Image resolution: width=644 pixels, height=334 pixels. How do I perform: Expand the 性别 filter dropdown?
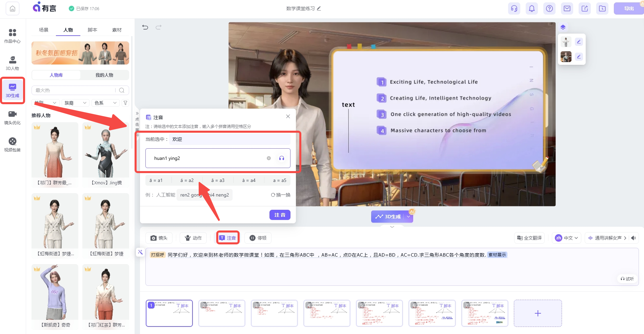click(x=46, y=103)
